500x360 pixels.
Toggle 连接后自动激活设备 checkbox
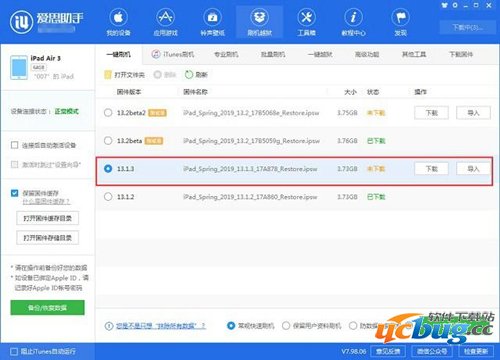pos(14,145)
